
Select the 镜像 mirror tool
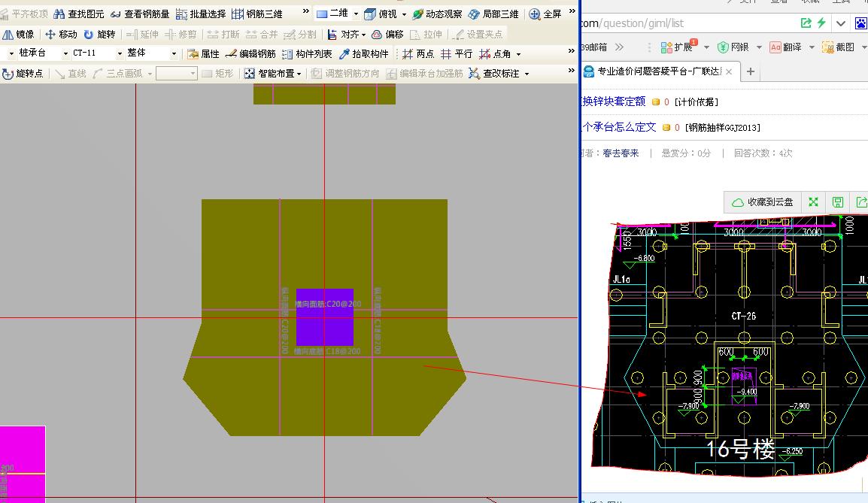(18, 35)
